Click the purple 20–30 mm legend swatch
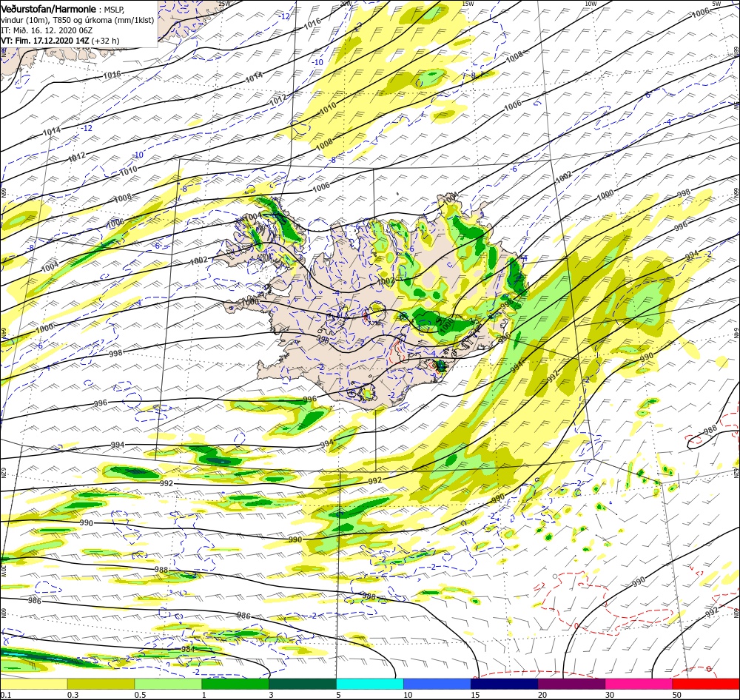The width and height of the screenshot is (740, 700). (x=571, y=684)
